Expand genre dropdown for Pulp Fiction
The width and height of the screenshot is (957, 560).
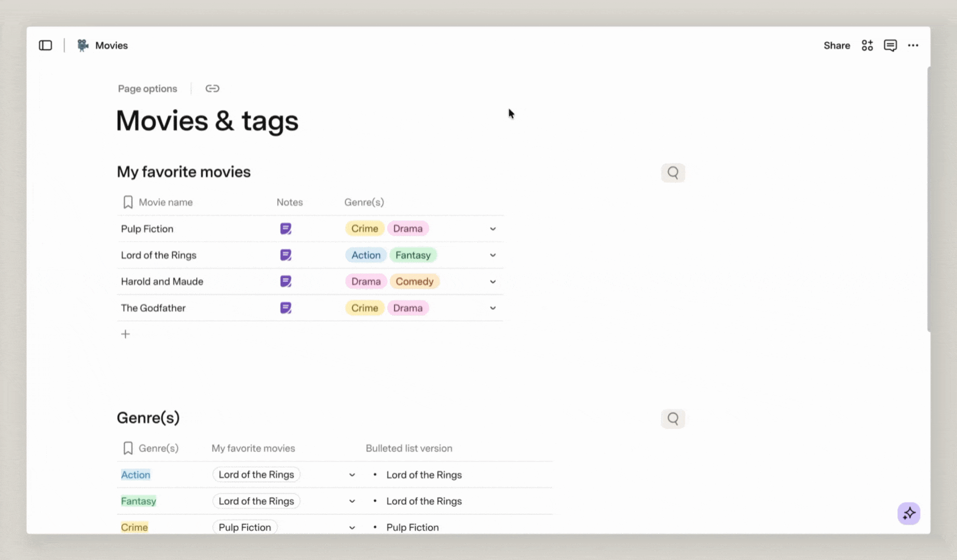click(493, 229)
